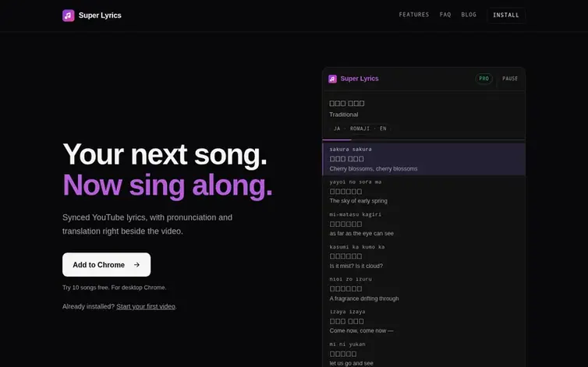Click the 'Traditional' artist label

point(343,115)
